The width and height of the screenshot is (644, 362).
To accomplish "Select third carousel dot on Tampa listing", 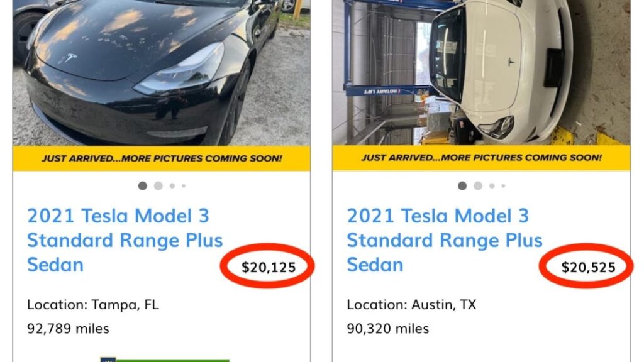I will (x=172, y=186).
